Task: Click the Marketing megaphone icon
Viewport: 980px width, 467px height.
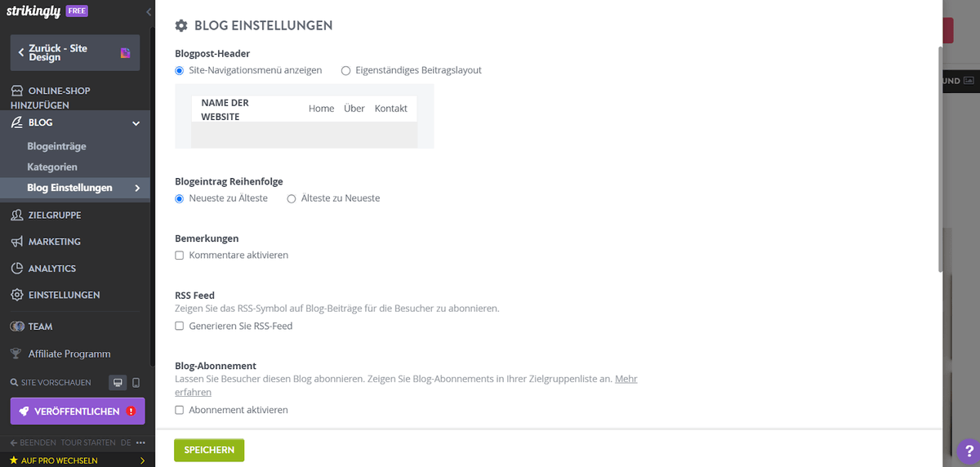Action: click(x=16, y=242)
